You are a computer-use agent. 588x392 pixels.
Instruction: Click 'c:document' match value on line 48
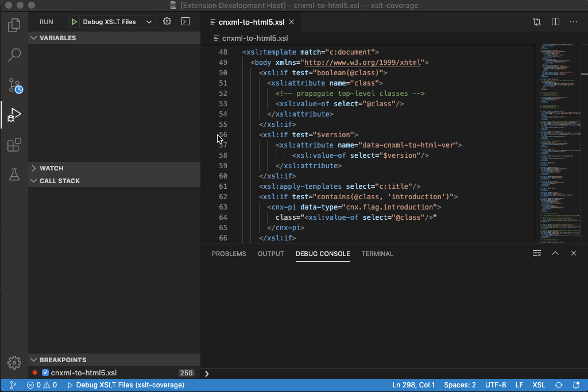tap(350, 52)
